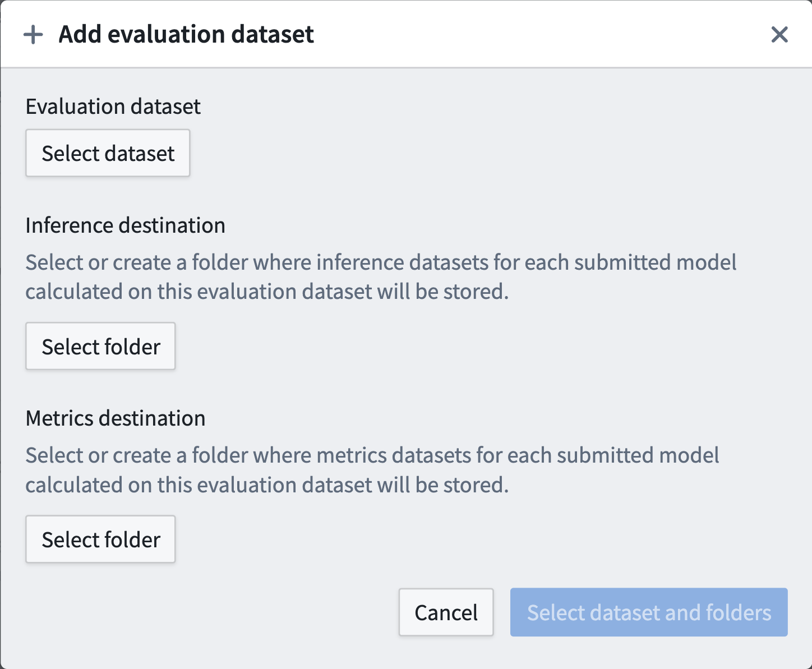Screen dimensions: 812x669
Task: Click the metrics datasets description line
Action: pyautogui.click(x=372, y=455)
